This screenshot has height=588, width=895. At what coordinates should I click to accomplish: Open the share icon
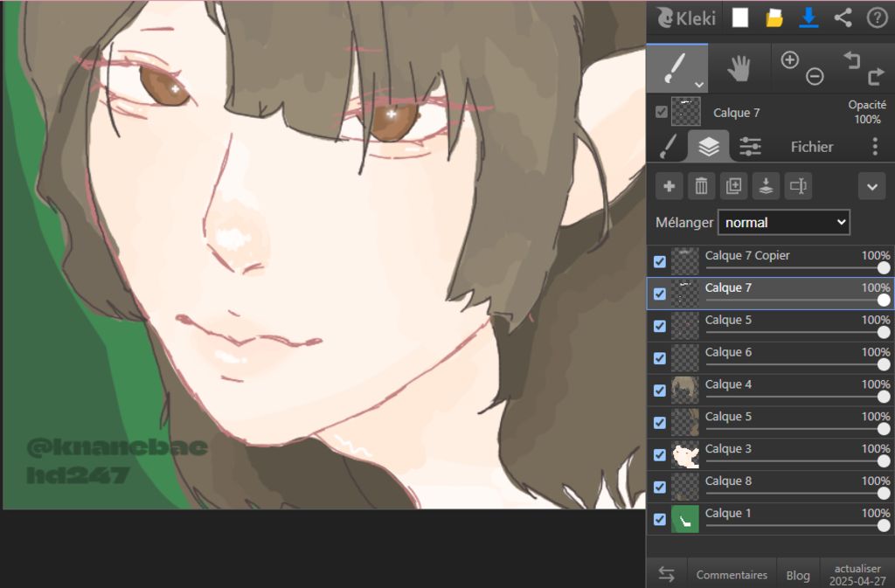coord(843,17)
